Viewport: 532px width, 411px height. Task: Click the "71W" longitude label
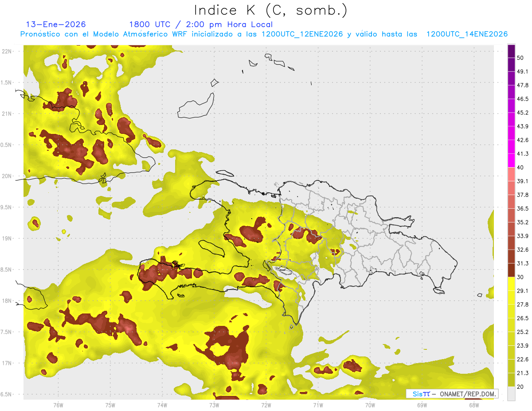318,405
